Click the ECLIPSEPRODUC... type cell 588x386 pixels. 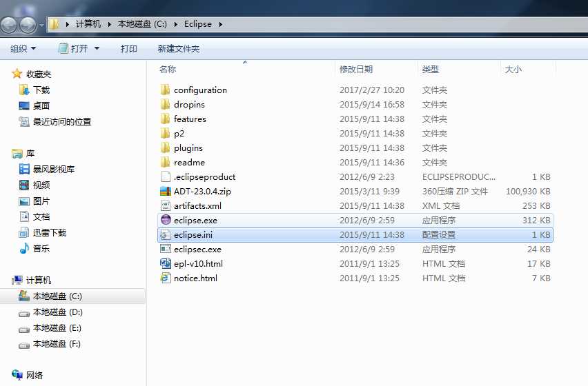click(x=459, y=176)
